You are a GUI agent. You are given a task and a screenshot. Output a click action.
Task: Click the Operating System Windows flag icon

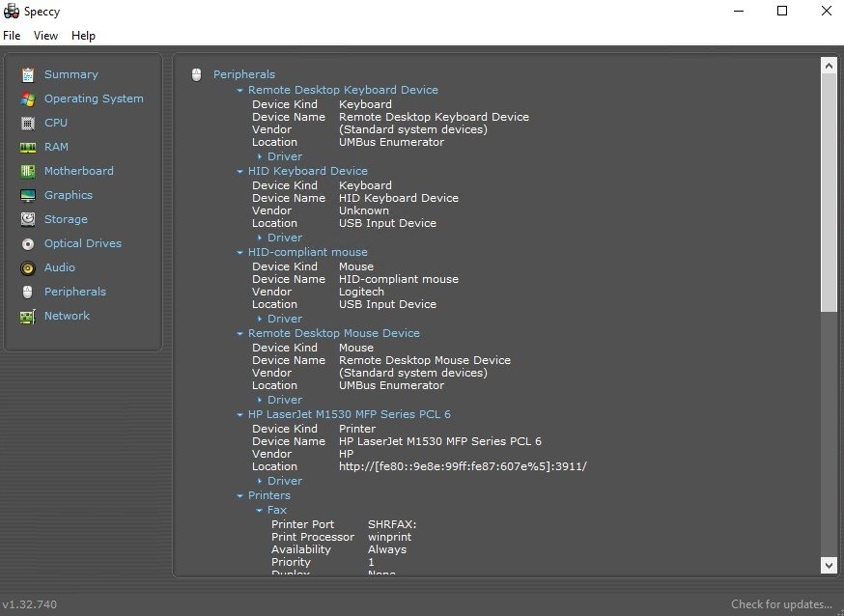tap(28, 99)
